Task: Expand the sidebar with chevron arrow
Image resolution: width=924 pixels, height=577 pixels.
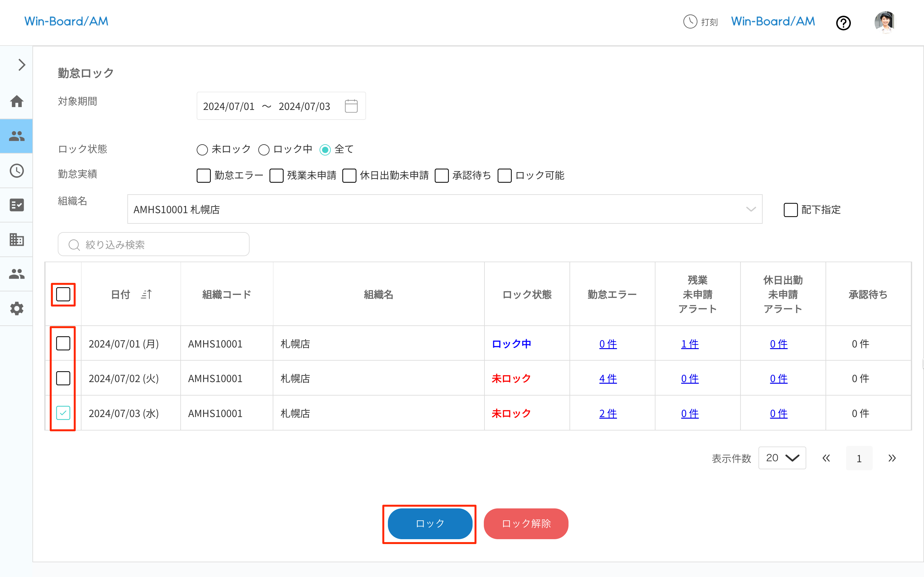Action: pos(21,65)
